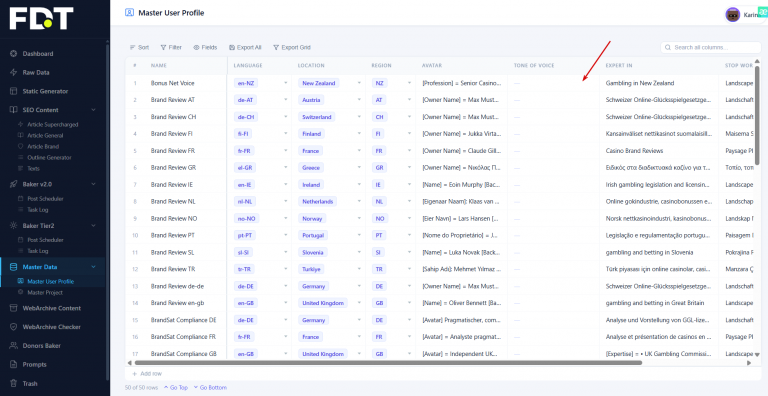
Task: Click the Slovenia location tag
Action: [x=313, y=252]
